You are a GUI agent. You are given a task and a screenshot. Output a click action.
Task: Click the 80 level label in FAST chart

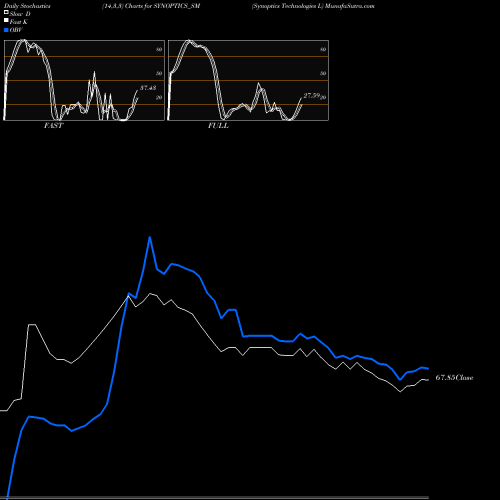coord(159,49)
